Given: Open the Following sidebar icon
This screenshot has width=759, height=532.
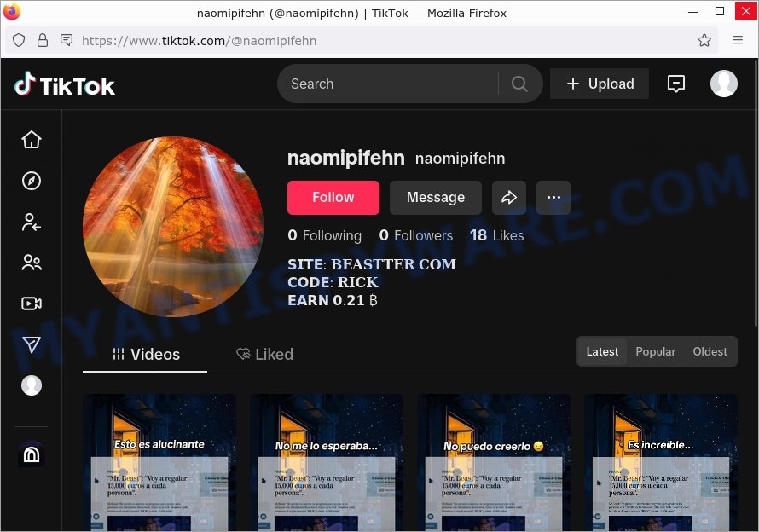Looking at the screenshot, I should [32, 223].
